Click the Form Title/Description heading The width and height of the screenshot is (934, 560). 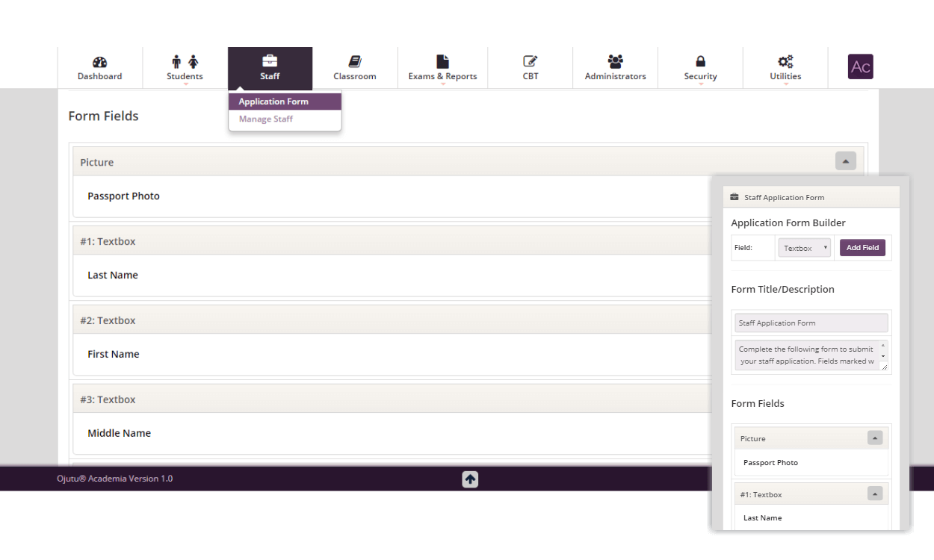[782, 290]
